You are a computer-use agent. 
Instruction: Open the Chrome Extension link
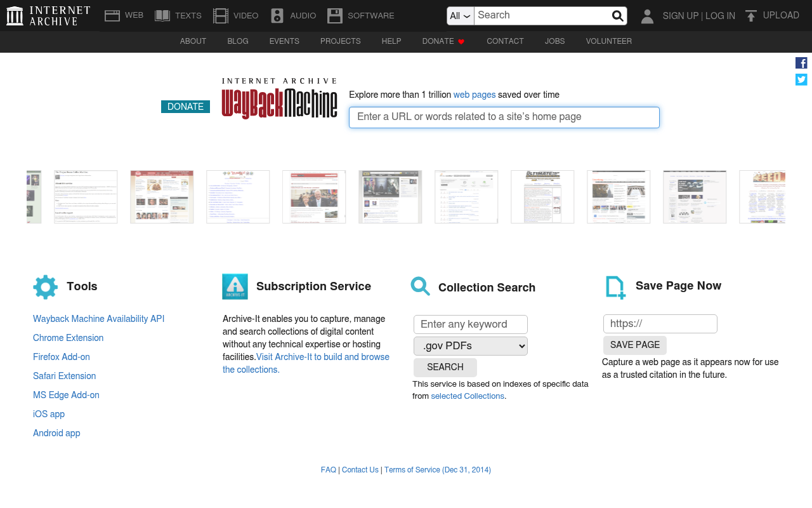click(69, 338)
